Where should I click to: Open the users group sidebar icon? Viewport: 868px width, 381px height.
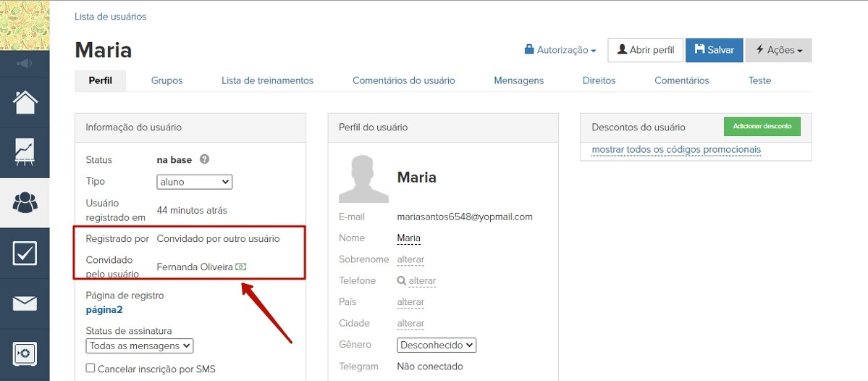[25, 203]
